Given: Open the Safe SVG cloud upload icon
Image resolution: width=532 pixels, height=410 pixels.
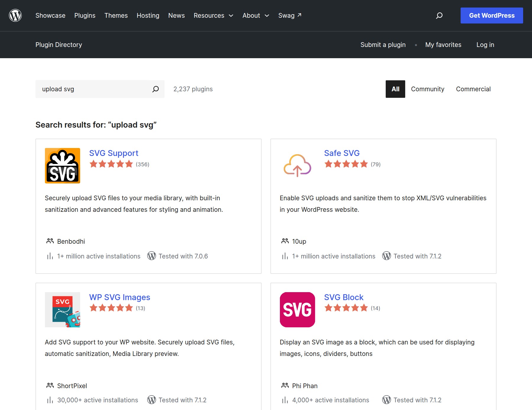Looking at the screenshot, I should [297, 166].
